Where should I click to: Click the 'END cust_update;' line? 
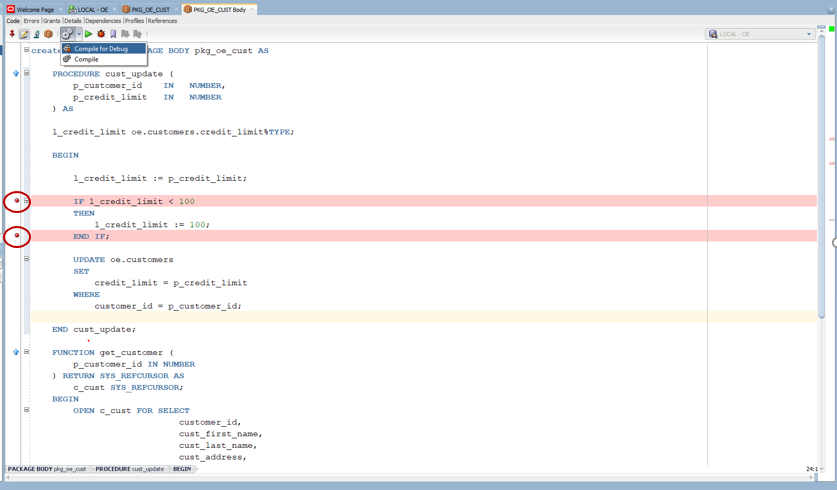click(94, 329)
